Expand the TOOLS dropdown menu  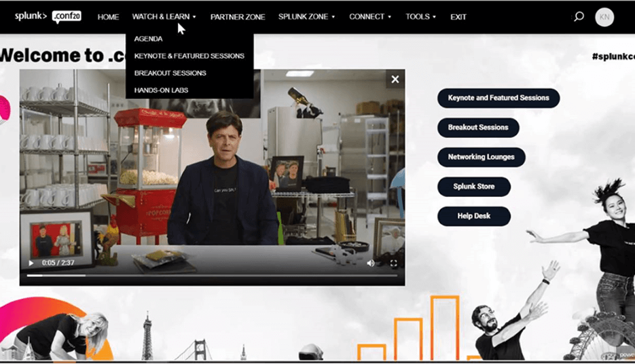coord(421,16)
